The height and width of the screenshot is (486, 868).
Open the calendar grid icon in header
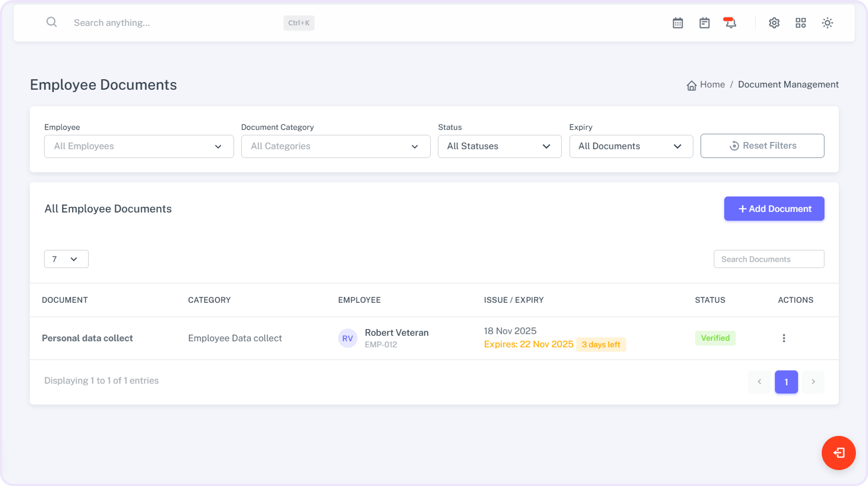[x=678, y=23]
